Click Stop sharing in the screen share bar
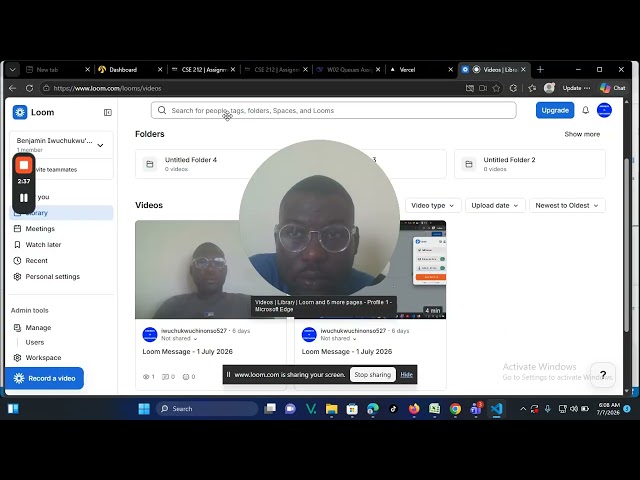Viewport: 640px width, 480px height. (372, 374)
